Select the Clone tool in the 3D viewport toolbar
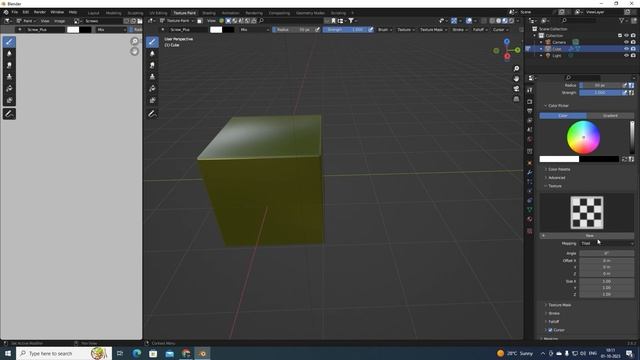 tap(152, 77)
